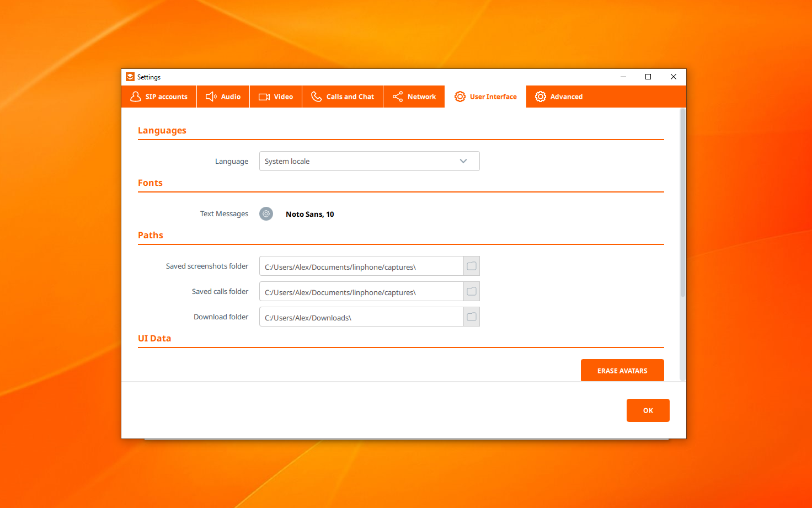Browse folder for Saved screenshots path
The image size is (812, 508).
pos(472,266)
